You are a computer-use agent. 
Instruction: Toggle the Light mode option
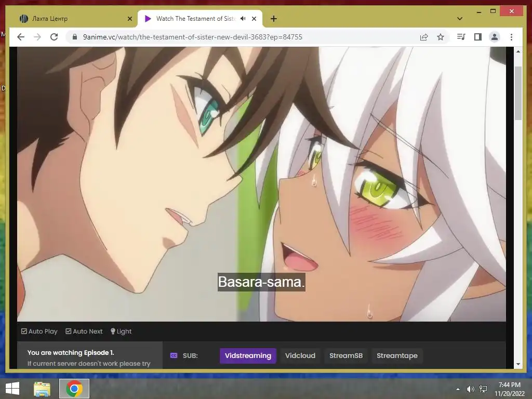(121, 331)
